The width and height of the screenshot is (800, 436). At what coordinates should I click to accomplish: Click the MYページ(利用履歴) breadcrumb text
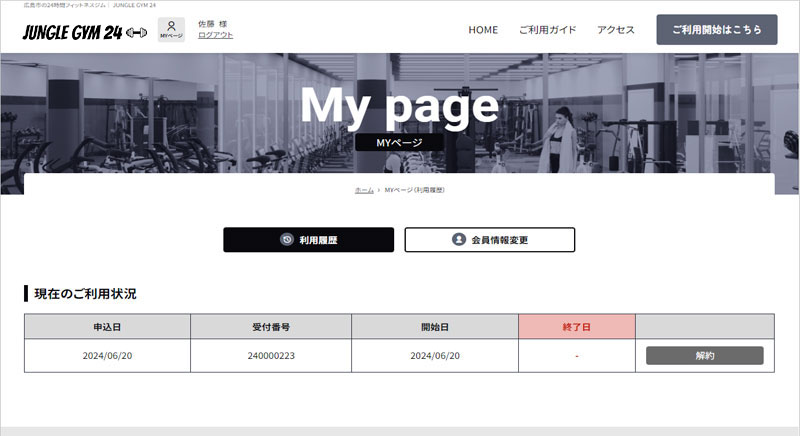pos(415,189)
